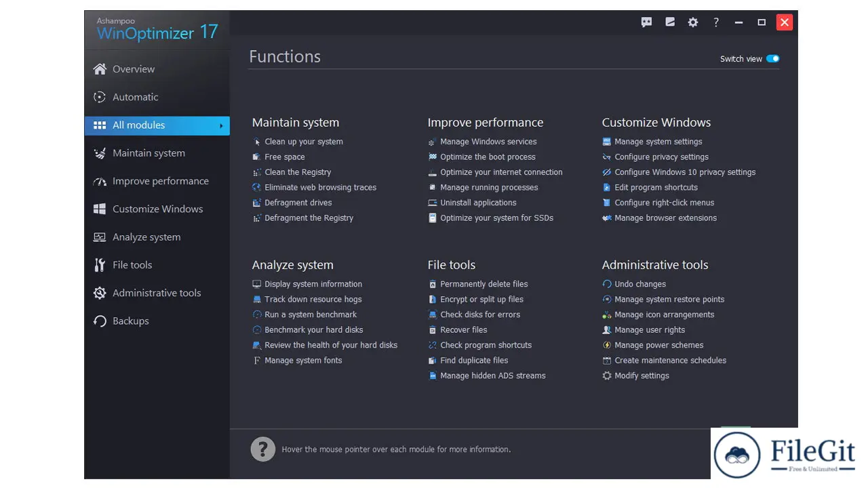Screen dimensions: 868x488
Task: Open Benchmark your hard disks
Action: pyautogui.click(x=314, y=330)
